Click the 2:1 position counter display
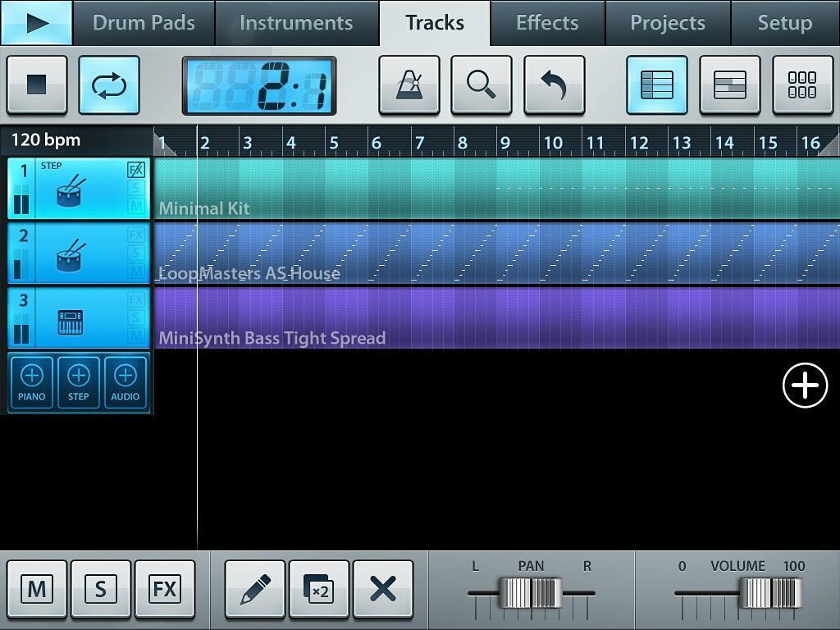Screen dimensions: 840x630 tap(259, 85)
